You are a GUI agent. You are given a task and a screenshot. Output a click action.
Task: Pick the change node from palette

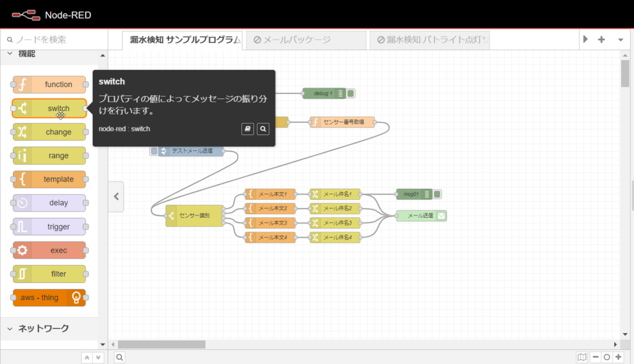[50, 132]
